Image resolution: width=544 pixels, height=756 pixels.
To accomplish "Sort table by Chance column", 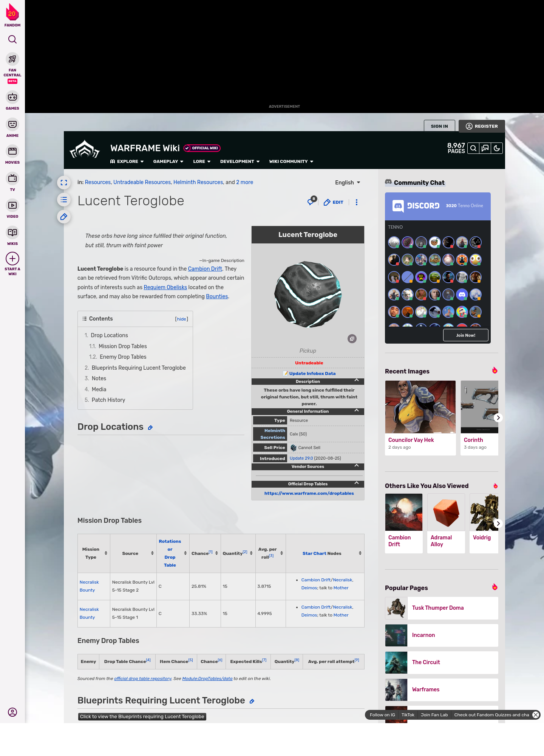I will pyautogui.click(x=216, y=553).
